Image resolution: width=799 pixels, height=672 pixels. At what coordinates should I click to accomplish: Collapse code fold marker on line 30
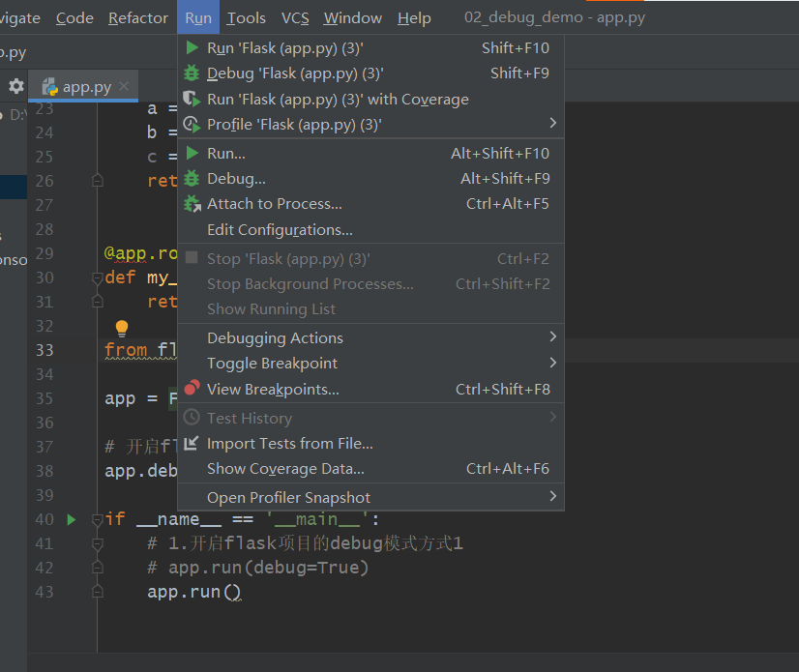click(x=98, y=278)
